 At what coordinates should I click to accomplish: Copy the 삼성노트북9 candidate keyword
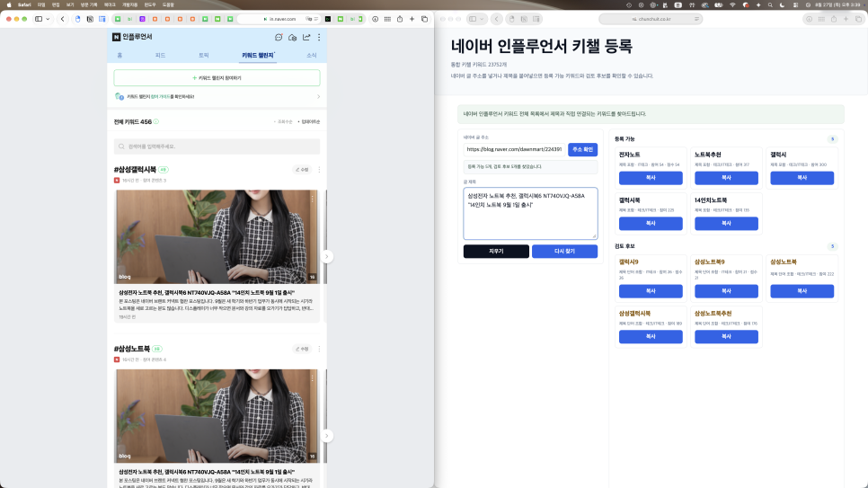(726, 291)
